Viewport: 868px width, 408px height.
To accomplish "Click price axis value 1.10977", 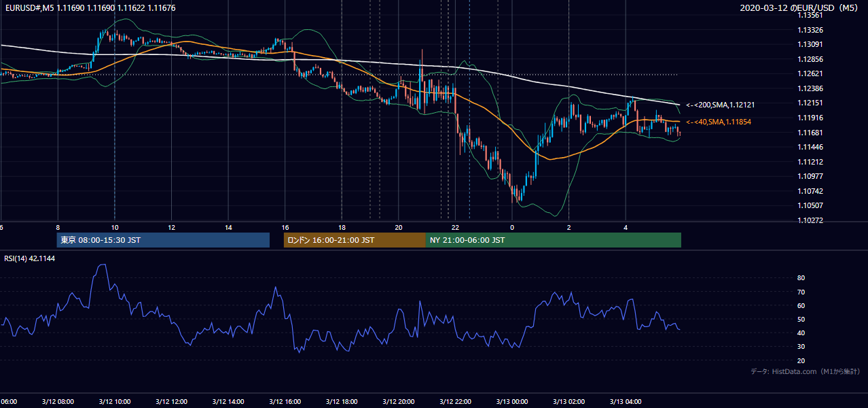I will pos(810,177).
